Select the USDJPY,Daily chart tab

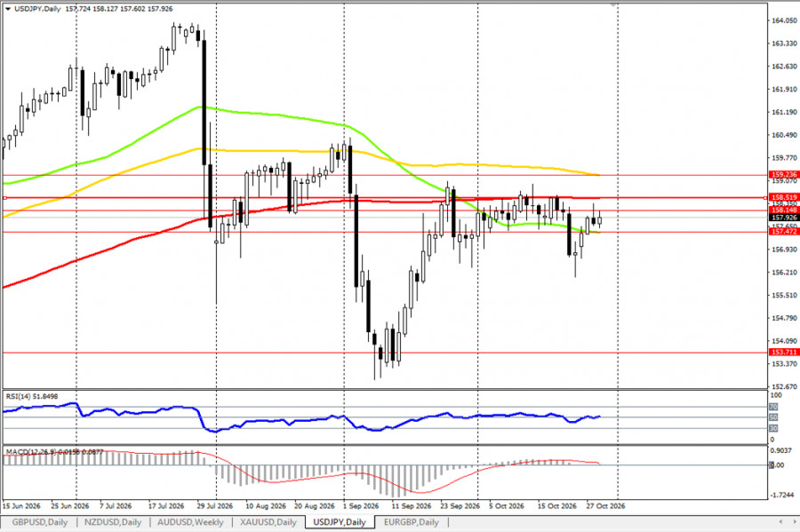[340, 522]
